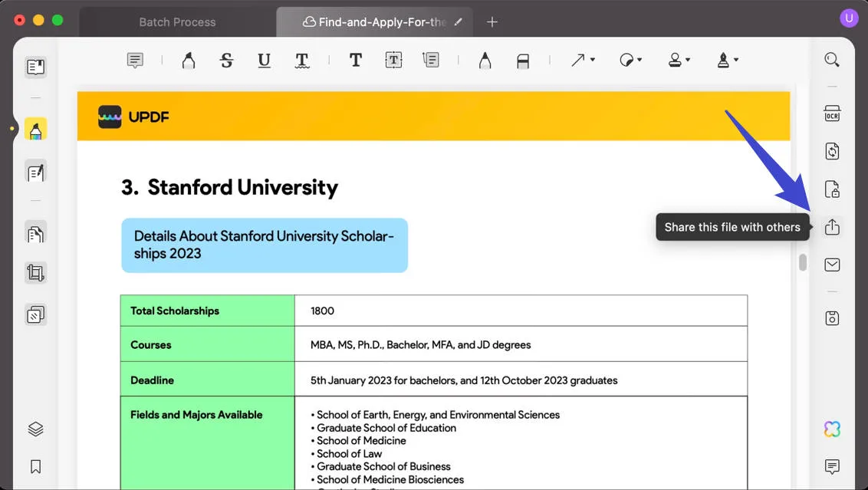The width and height of the screenshot is (868, 490).
Task: Select the highlighter tool in toolbar
Action: pos(189,61)
